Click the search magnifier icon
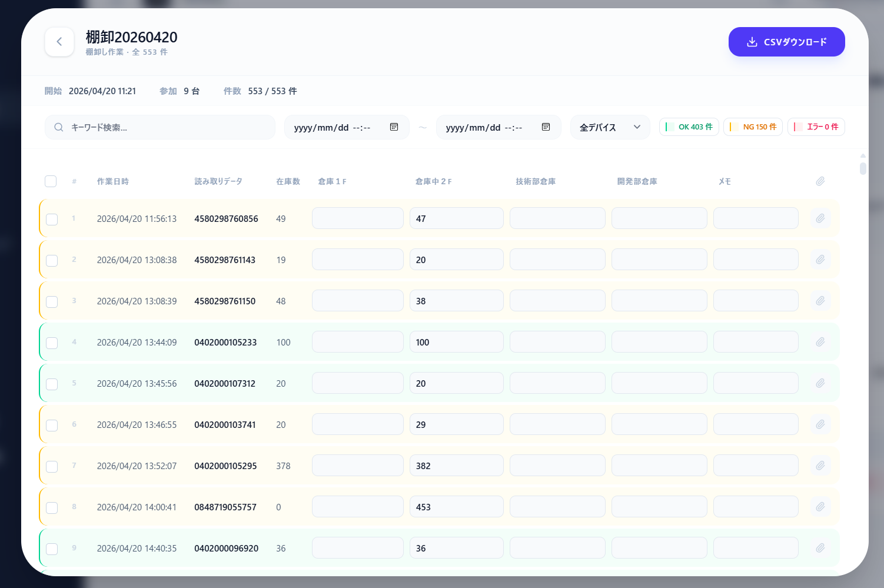This screenshot has height=588, width=884. [59, 127]
